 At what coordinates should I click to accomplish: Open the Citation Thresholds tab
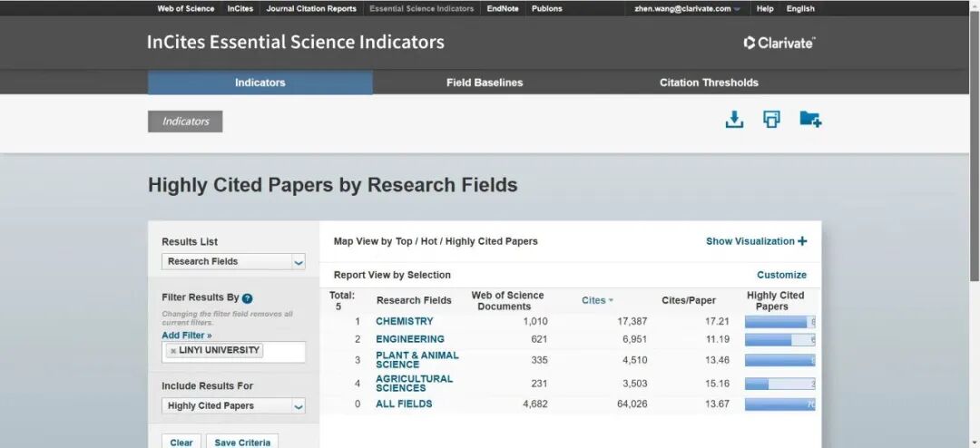pyautogui.click(x=709, y=83)
